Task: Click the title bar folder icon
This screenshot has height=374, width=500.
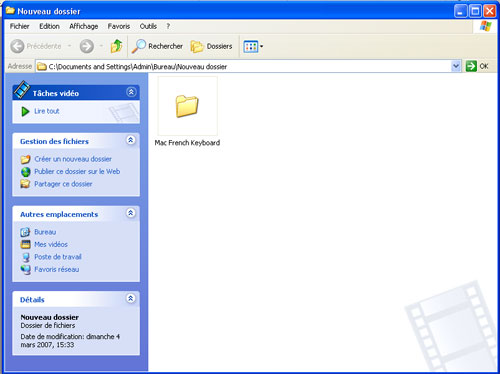Action: click(x=10, y=10)
